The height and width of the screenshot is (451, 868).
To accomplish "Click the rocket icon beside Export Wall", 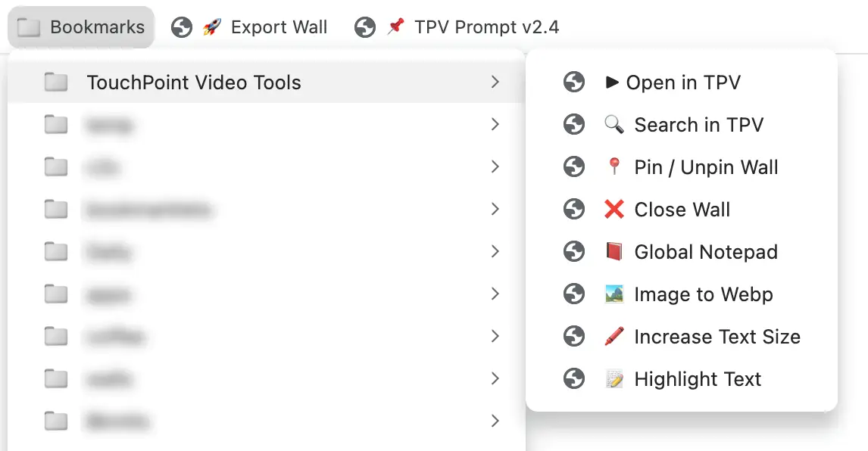I will click(211, 28).
